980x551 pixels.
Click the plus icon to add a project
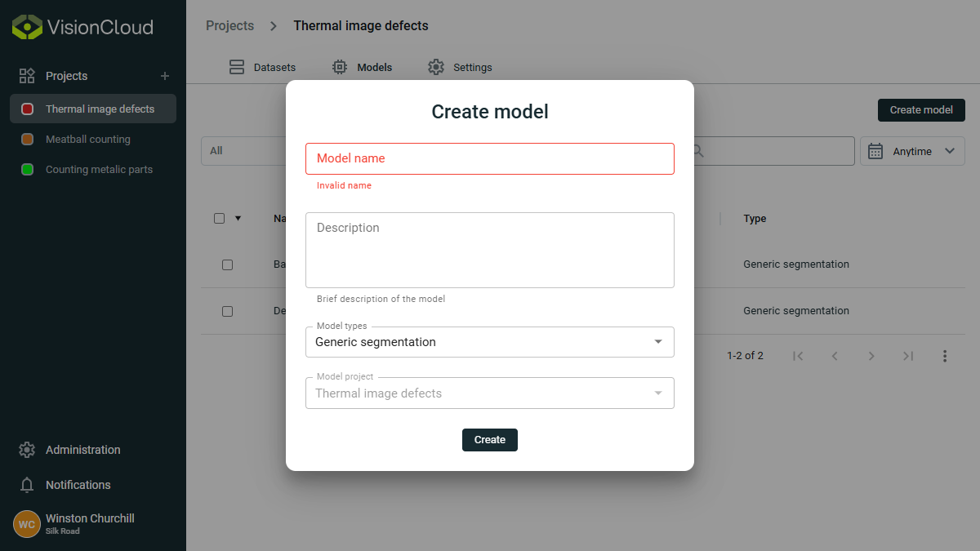coord(164,75)
